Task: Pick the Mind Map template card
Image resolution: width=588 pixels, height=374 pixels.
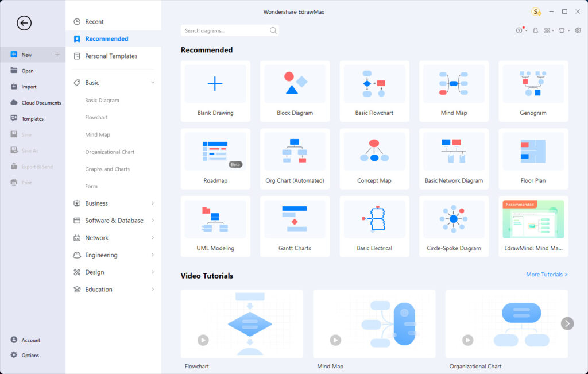Action: 454,91
